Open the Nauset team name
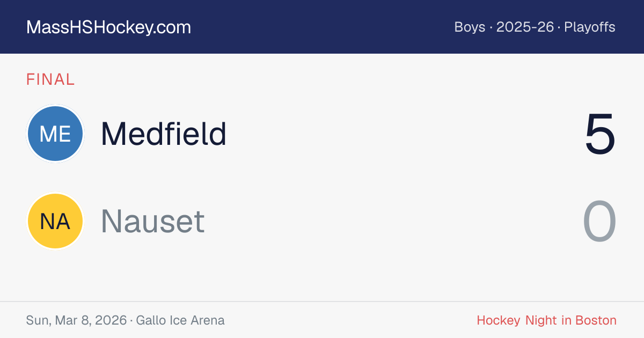This screenshot has width=644, height=338. (x=153, y=221)
